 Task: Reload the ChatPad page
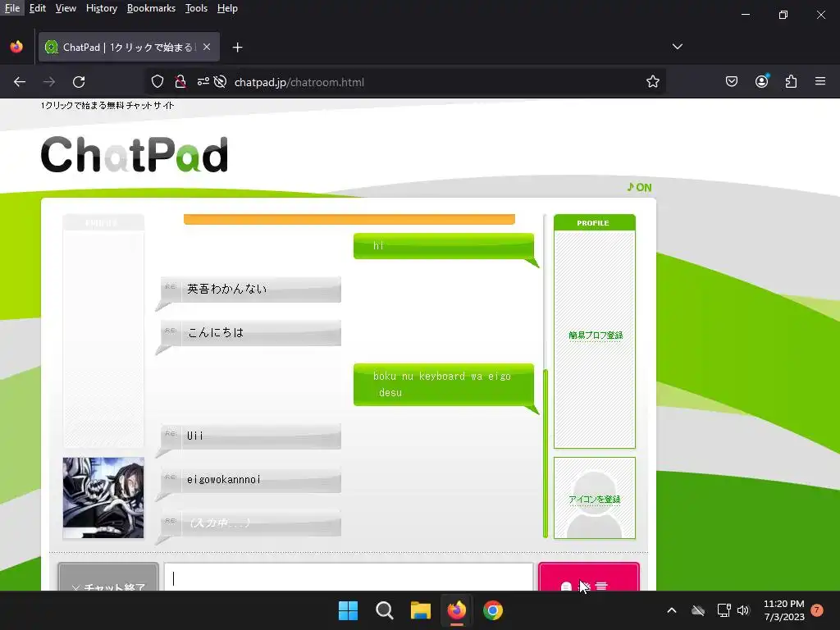[79, 82]
